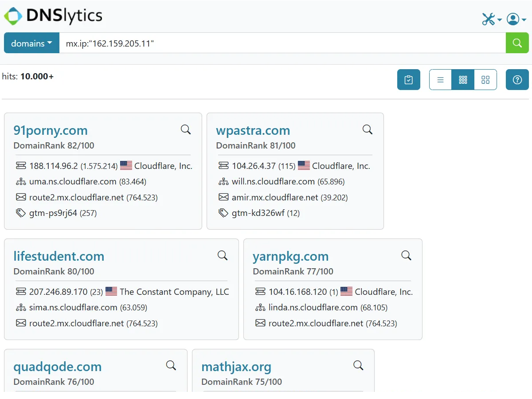Click tag gtm-kd326wf
This screenshot has height=399, width=532.
(258, 213)
